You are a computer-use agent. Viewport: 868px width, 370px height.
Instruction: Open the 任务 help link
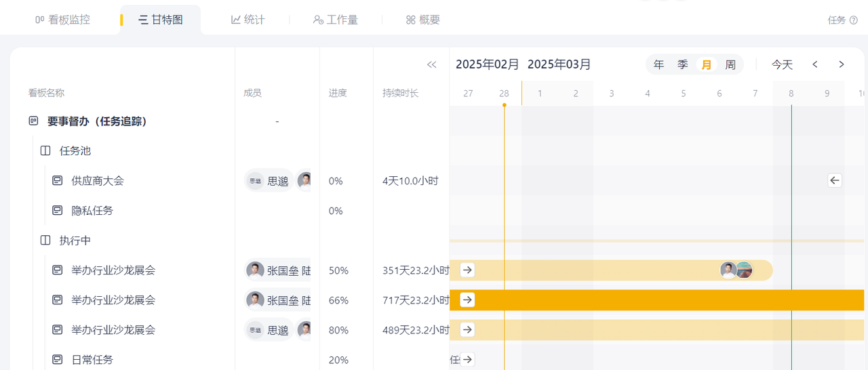coord(842,20)
